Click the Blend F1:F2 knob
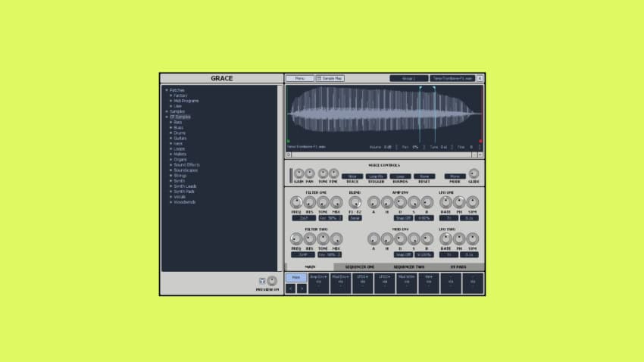Viewport: 644px width, 362px height. tap(355, 202)
